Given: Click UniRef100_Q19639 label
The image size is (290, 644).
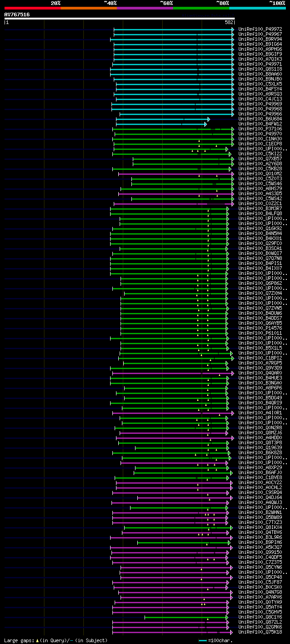Looking at the screenshot, I should tap(260, 447).
